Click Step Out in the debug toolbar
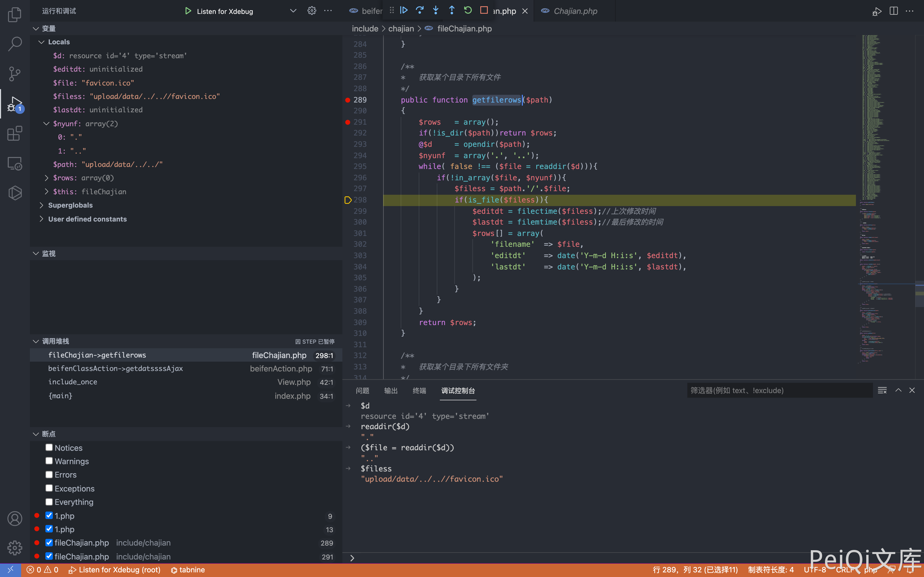924x577 pixels. [452, 10]
